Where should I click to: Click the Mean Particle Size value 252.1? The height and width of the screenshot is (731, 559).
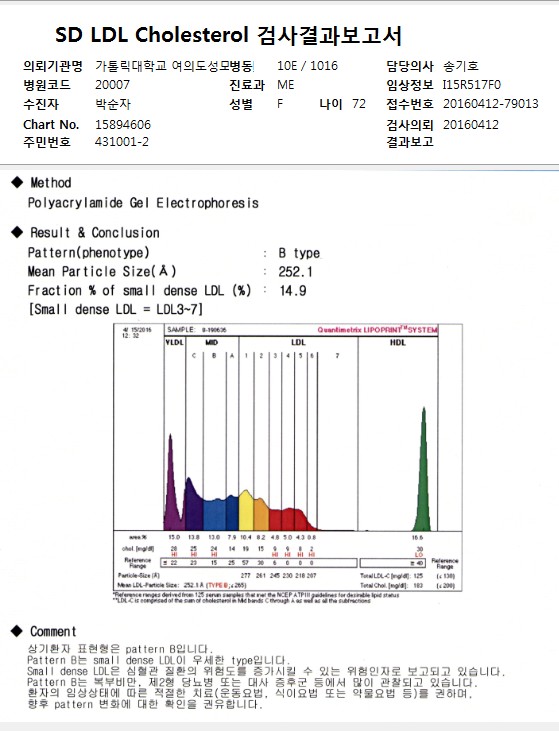pyautogui.click(x=296, y=272)
